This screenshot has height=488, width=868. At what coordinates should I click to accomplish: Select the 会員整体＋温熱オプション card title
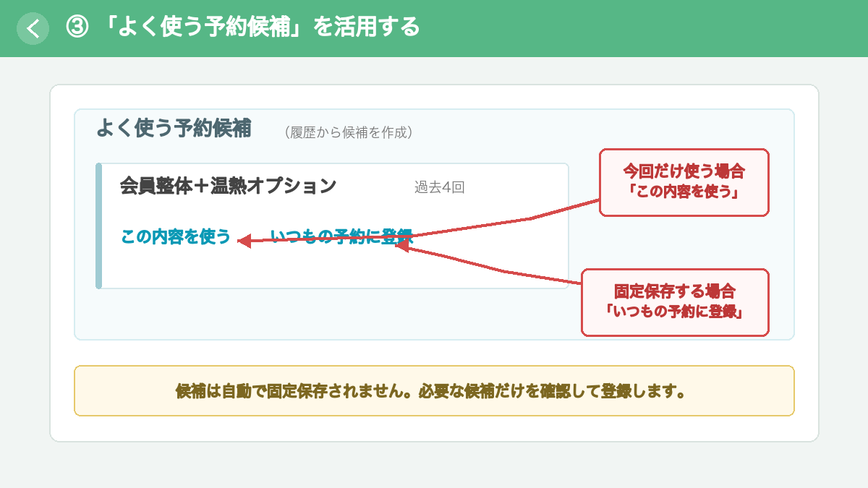[x=229, y=187]
